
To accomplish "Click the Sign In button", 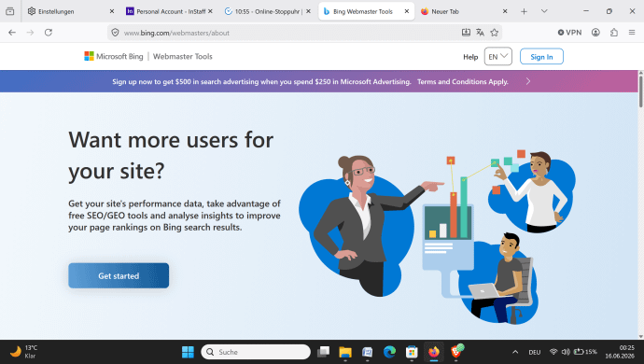I will click(541, 57).
